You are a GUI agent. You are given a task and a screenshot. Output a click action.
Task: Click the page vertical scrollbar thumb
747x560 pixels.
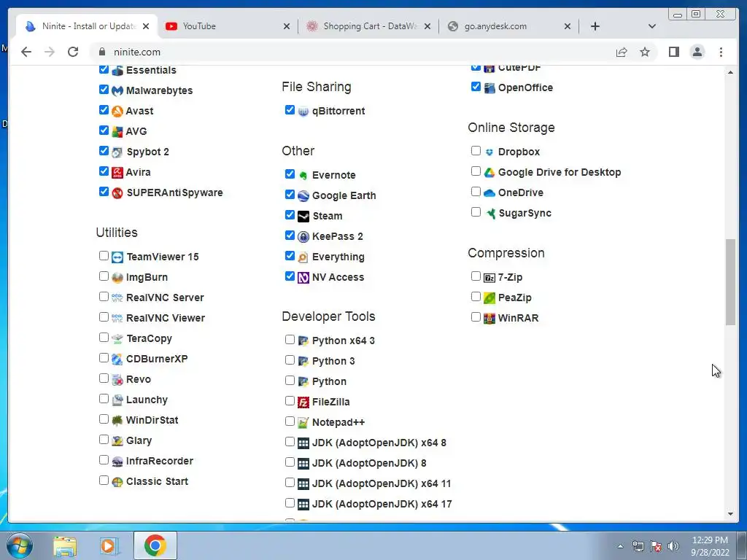click(x=730, y=282)
